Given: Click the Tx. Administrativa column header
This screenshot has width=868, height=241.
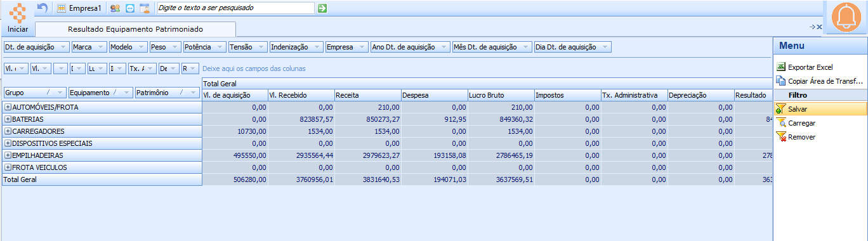Looking at the screenshot, I should coord(635,95).
